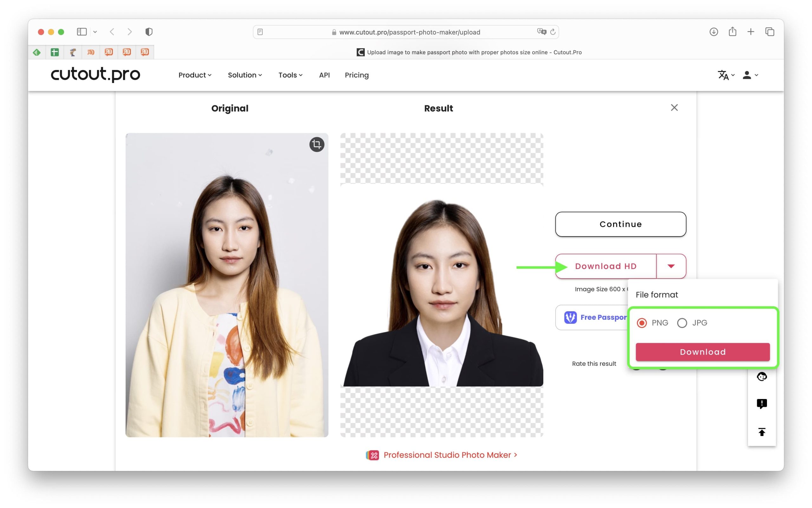812x508 pixels.
Task: Click the red Download button
Action: (702, 352)
